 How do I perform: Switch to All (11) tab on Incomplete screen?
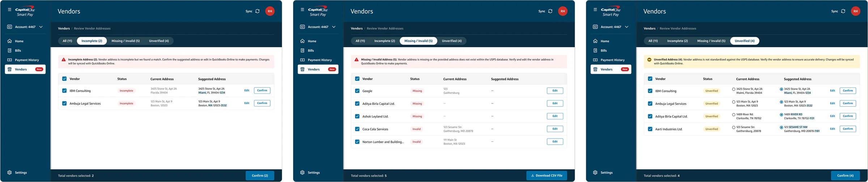(x=67, y=41)
